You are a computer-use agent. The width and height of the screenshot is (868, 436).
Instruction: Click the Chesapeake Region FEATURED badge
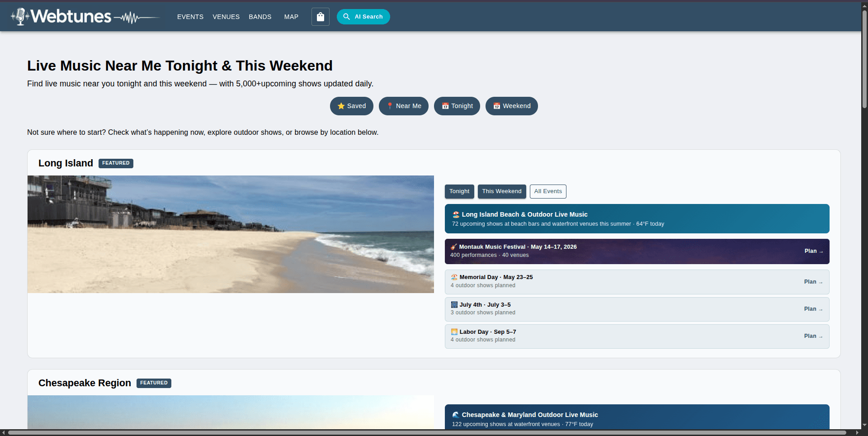154,383
